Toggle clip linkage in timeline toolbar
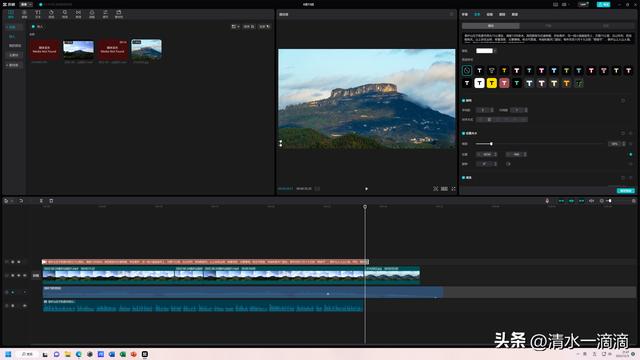Screen dimensions: 640x360 click(582, 201)
